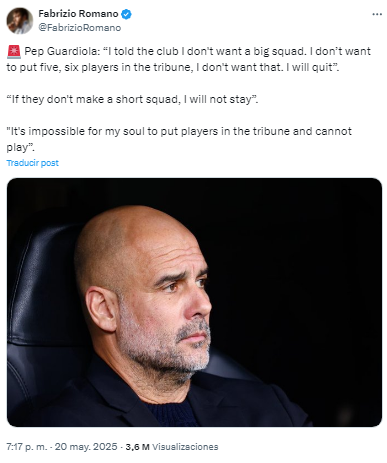Open Fabrizio Romano's profile avatar
Image resolution: width=387 pixels, height=463 pixels.
click(x=20, y=21)
